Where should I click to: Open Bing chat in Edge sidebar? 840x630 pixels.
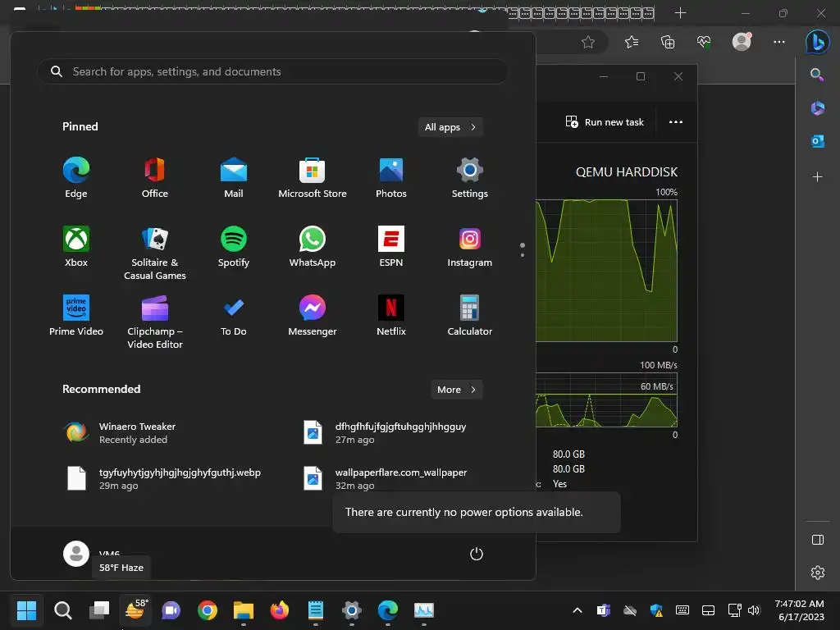818,42
